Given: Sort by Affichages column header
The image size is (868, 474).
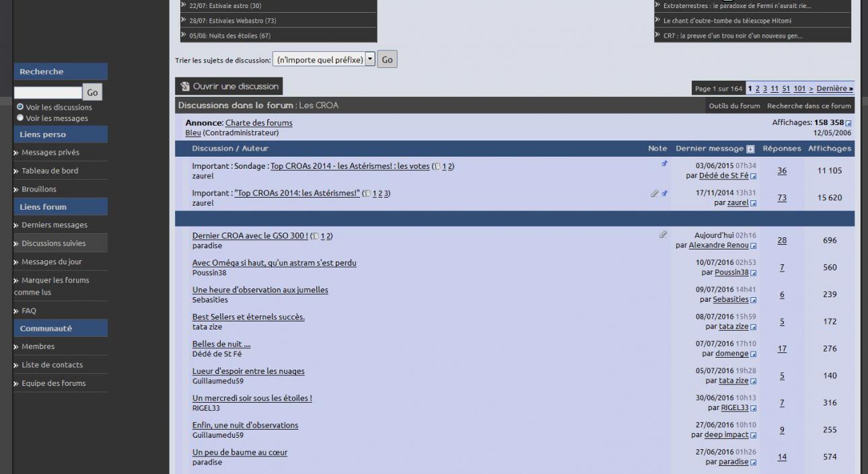Looking at the screenshot, I should (829, 149).
